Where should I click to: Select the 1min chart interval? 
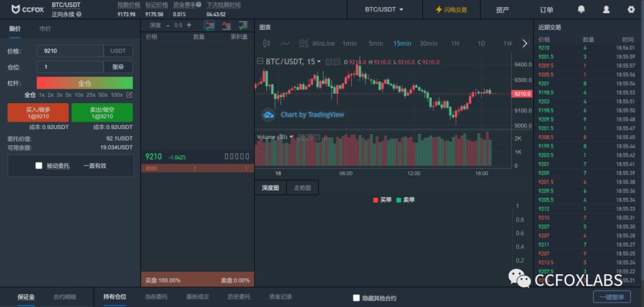[x=349, y=43]
